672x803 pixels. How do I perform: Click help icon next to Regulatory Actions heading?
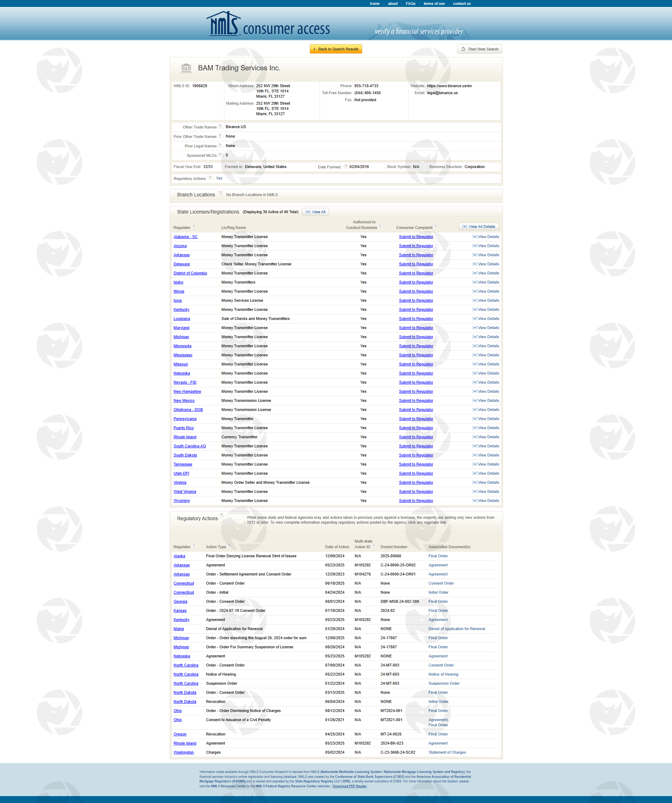coord(222,516)
